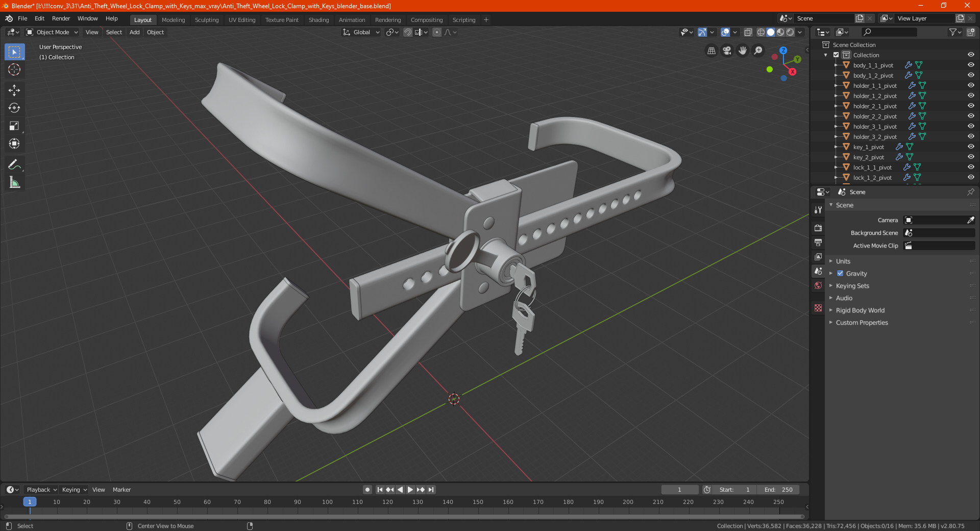Image resolution: width=980 pixels, height=531 pixels.
Task: Hide lock_1_2_pivot in viewport
Action: [971, 177]
